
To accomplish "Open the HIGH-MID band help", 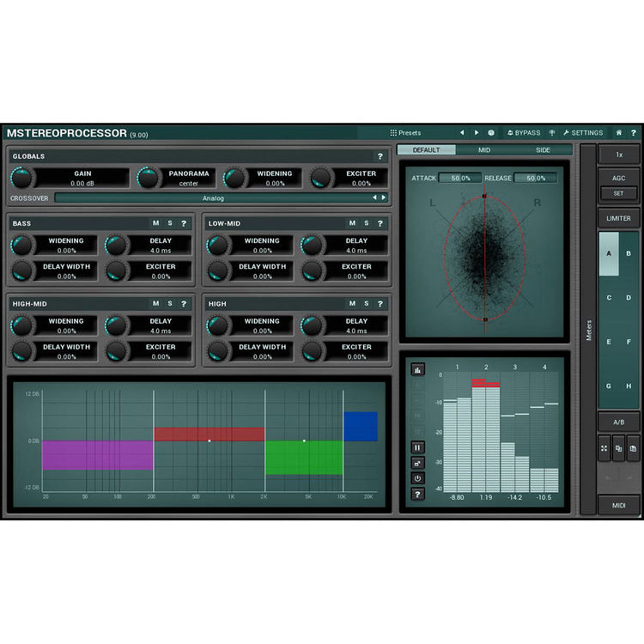I will click(x=184, y=304).
